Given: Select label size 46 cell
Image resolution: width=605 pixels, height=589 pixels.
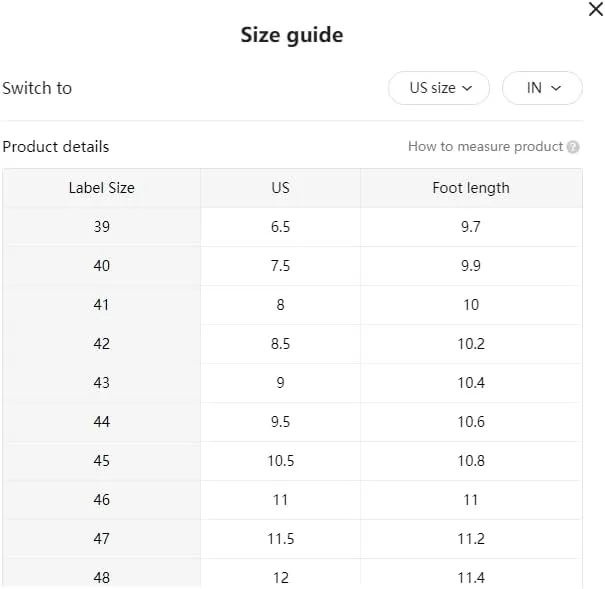Looking at the screenshot, I should coord(102,500).
